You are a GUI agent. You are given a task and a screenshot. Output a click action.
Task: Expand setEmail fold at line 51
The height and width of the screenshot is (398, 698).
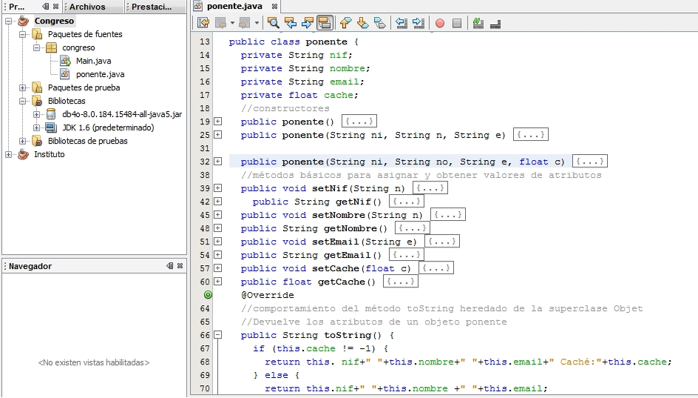218,242
